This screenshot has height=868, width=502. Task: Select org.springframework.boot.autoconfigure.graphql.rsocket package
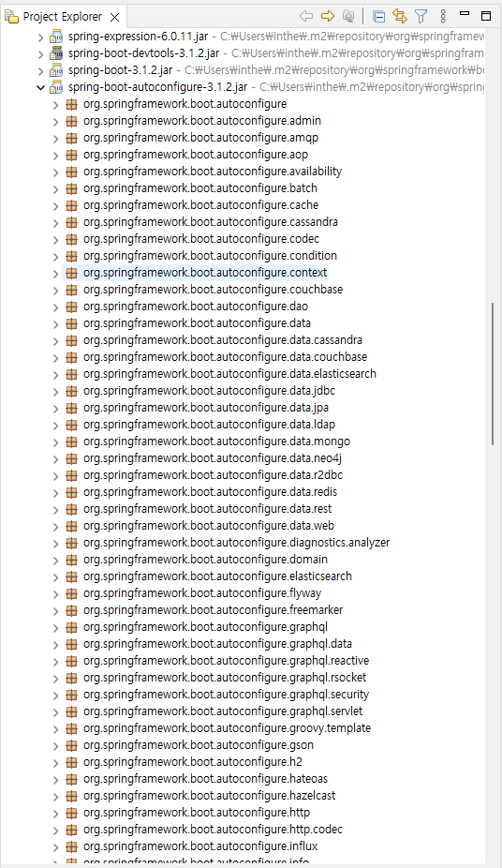coord(225,678)
